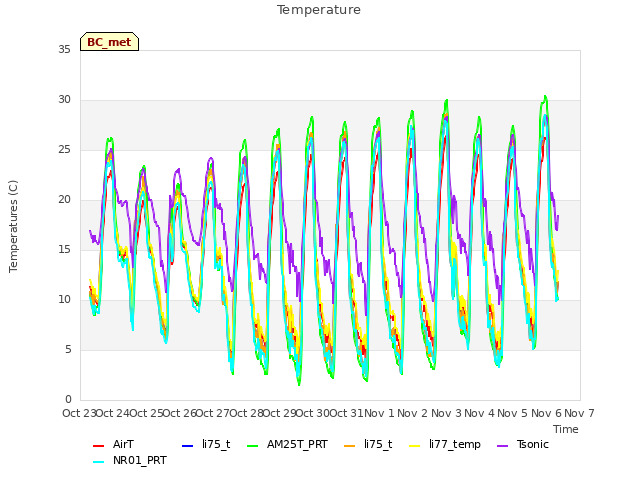Click the Time x-axis label

(566, 429)
